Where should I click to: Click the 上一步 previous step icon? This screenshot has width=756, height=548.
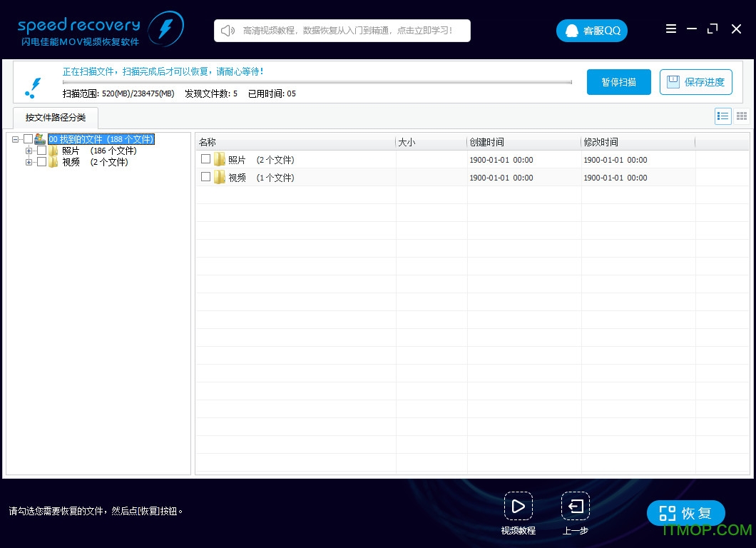point(575,505)
